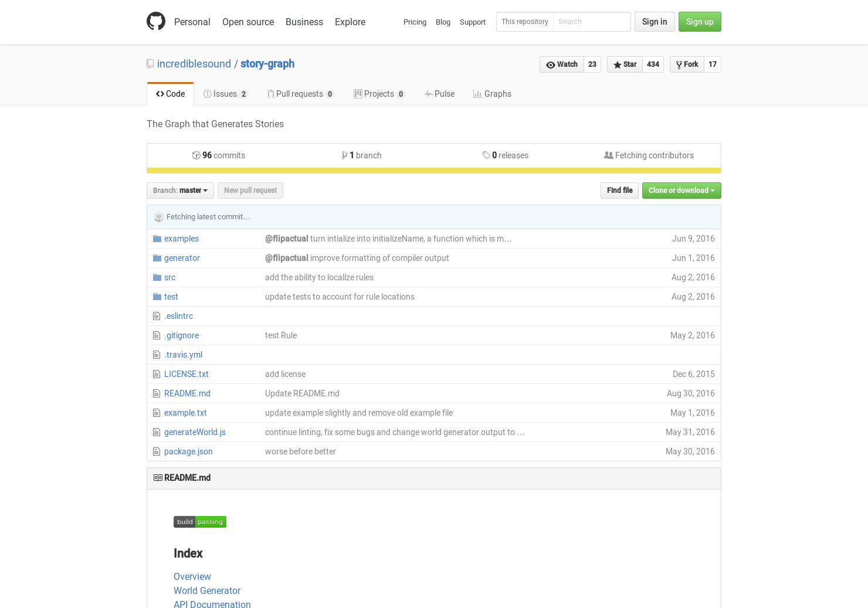
Task: Click the LICENSE.txt file icon
Action: (x=157, y=374)
